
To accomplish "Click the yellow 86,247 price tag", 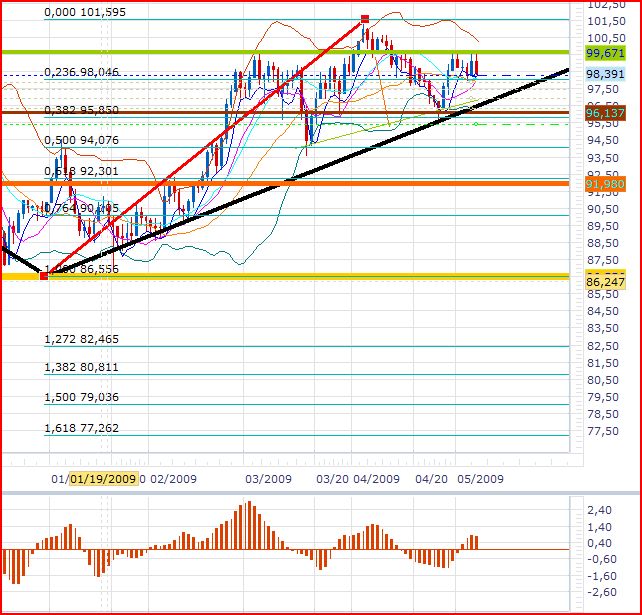I will pos(605,283).
